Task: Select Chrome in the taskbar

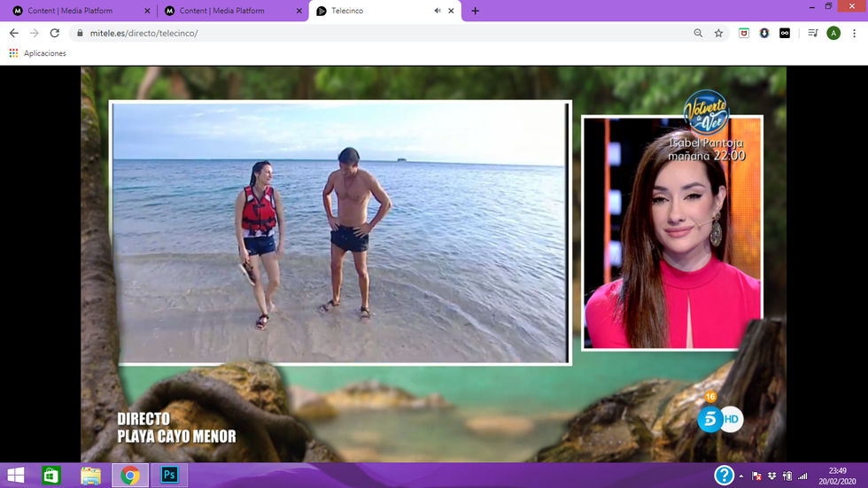Action: click(x=130, y=476)
